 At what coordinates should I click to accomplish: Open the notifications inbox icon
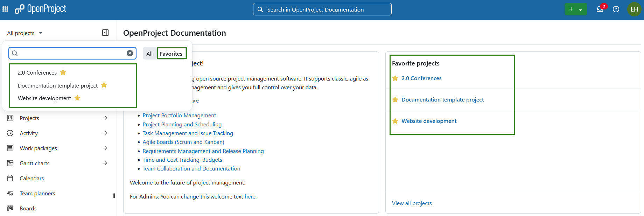click(600, 9)
